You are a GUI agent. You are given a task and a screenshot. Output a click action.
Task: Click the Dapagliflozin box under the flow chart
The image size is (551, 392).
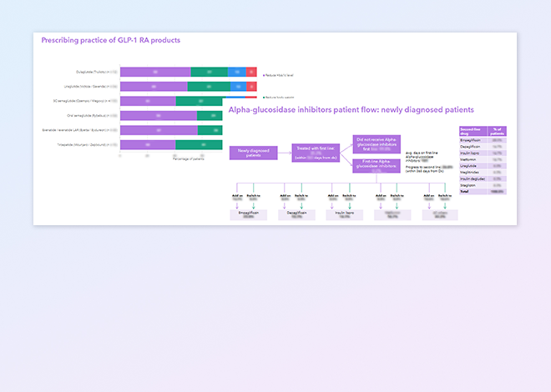[x=296, y=215]
